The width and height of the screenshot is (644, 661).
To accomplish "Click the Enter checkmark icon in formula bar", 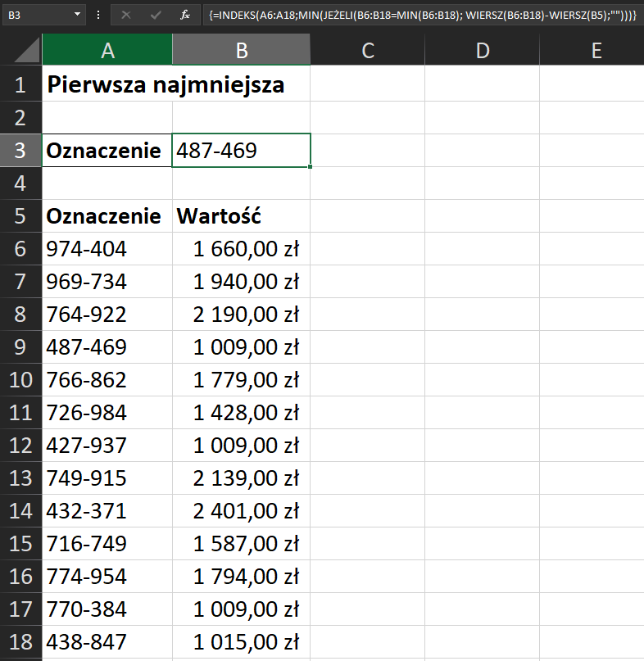I will [x=155, y=15].
